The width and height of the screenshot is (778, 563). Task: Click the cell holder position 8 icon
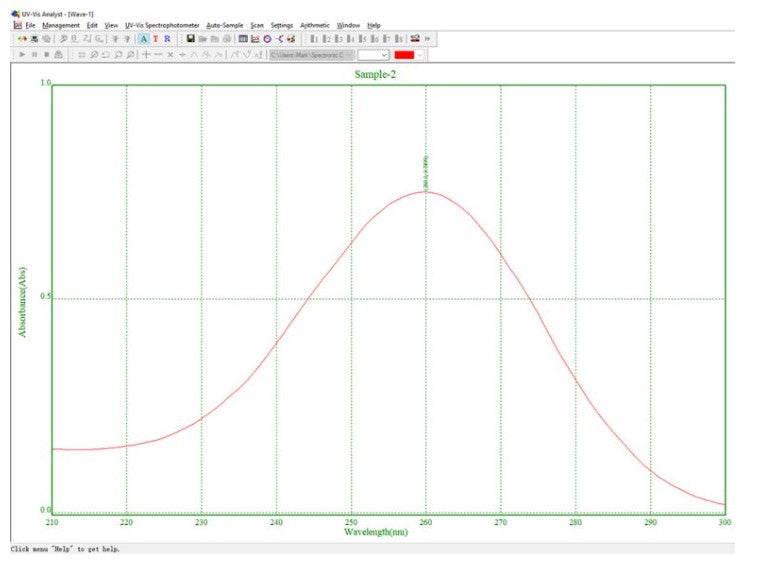click(x=399, y=39)
